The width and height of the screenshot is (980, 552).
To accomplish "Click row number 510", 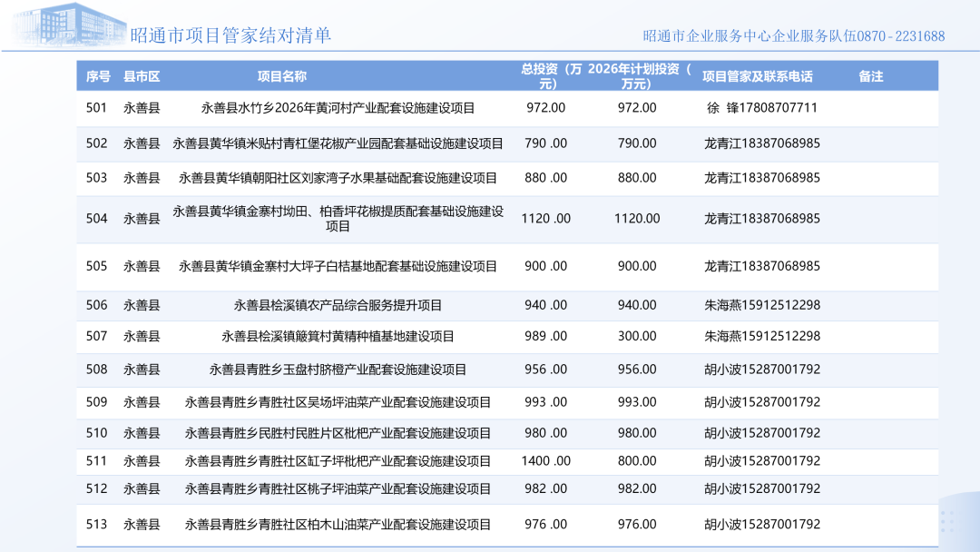I will pos(96,432).
